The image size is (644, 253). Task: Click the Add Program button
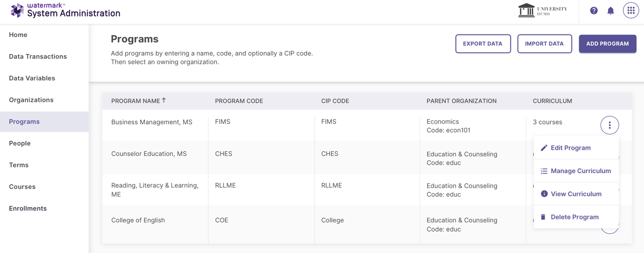(608, 44)
